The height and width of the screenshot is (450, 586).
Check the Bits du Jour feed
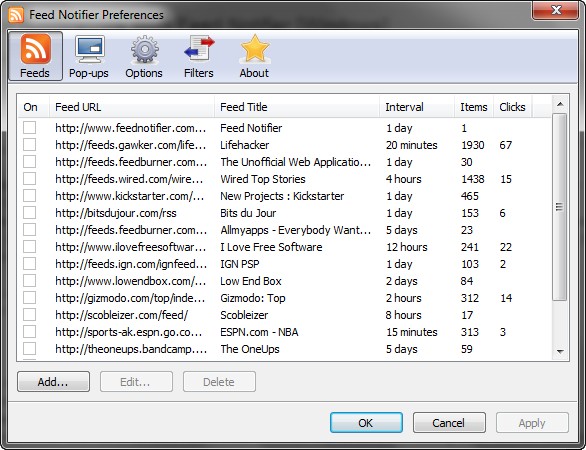(30, 213)
